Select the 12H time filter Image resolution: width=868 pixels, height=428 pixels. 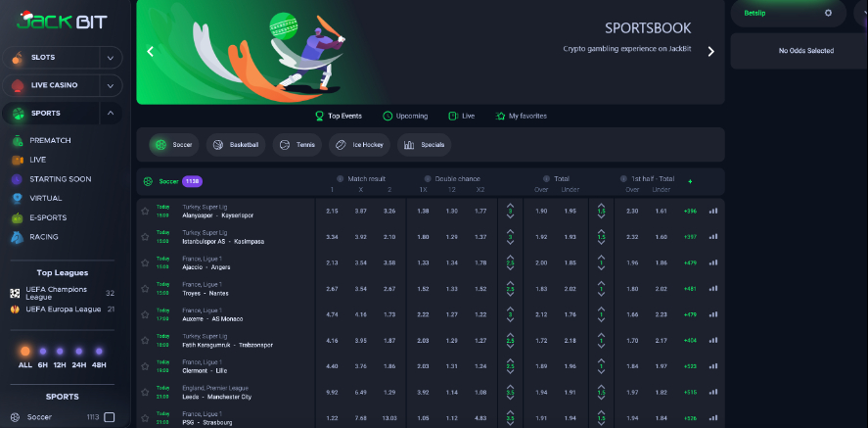pos(60,357)
